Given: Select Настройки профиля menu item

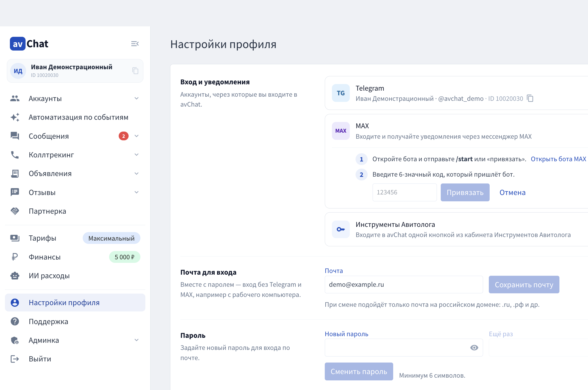Looking at the screenshot, I should (x=75, y=302).
